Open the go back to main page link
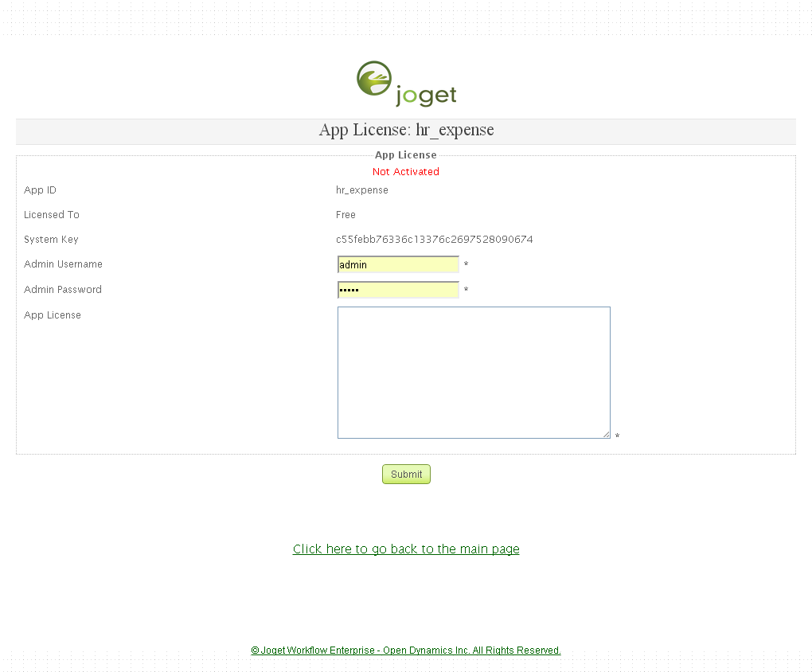This screenshot has width=812, height=672. tap(406, 549)
